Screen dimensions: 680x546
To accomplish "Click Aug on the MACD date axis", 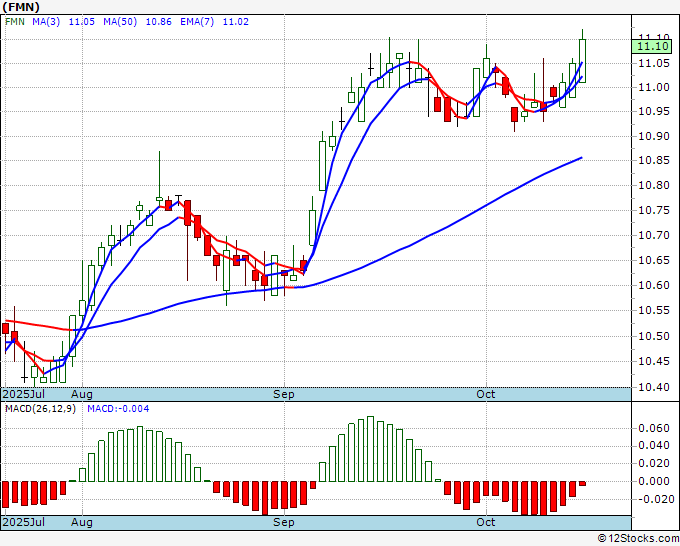I will coord(82,522).
